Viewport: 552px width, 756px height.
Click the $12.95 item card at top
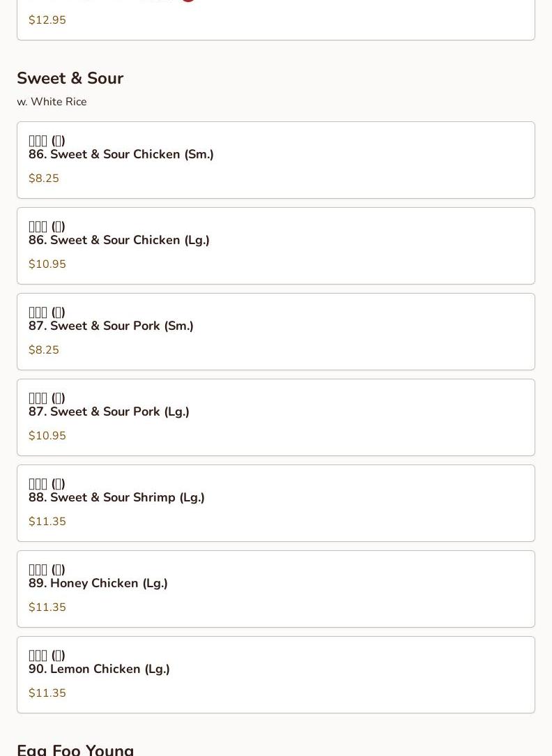(275, 21)
